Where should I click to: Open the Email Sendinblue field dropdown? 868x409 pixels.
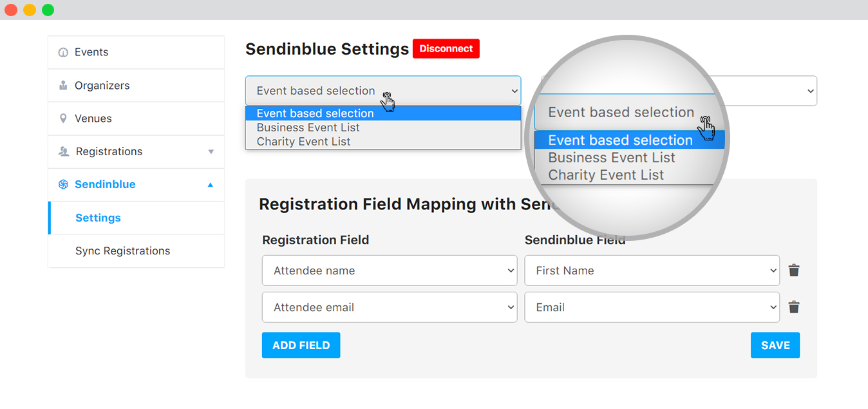[x=652, y=307]
